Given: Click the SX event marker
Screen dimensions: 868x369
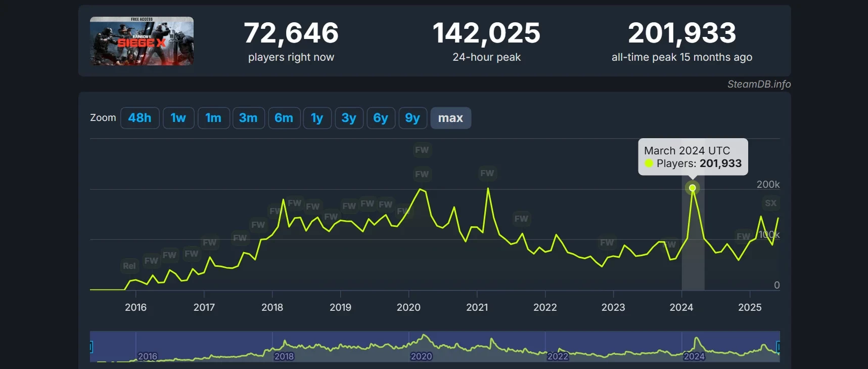Looking at the screenshot, I should coord(770,203).
